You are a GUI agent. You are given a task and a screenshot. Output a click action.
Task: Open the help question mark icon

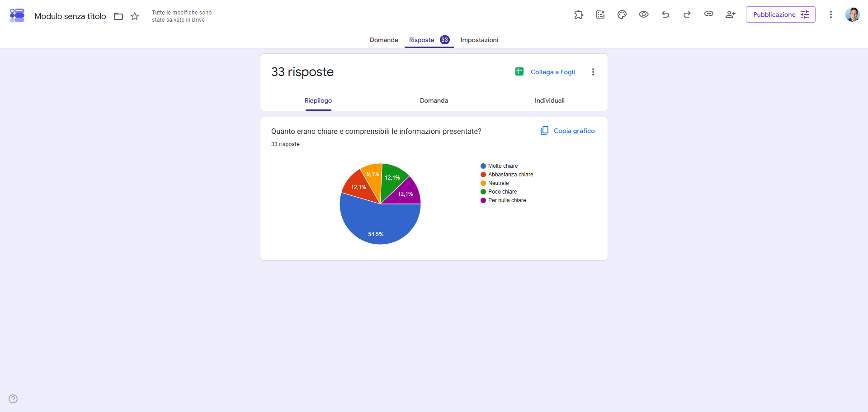(13, 399)
